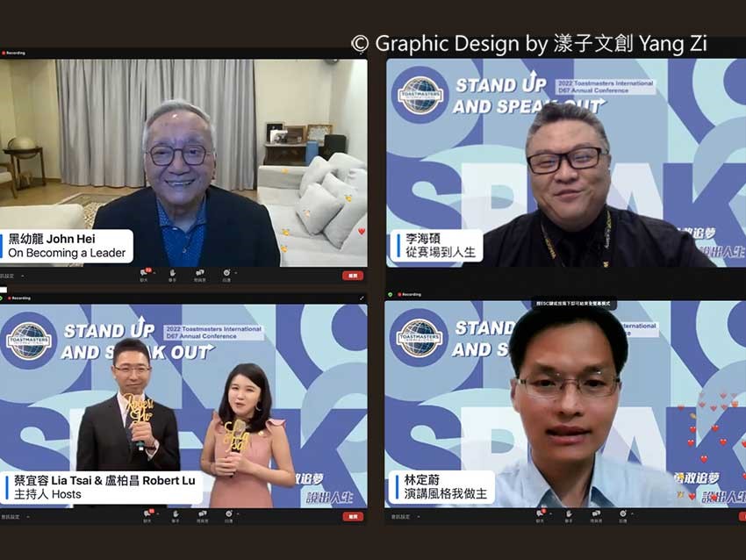Select the 林定蔚 speaker name caption
Image resolution: width=746 pixels, height=560 pixels.
(442, 487)
